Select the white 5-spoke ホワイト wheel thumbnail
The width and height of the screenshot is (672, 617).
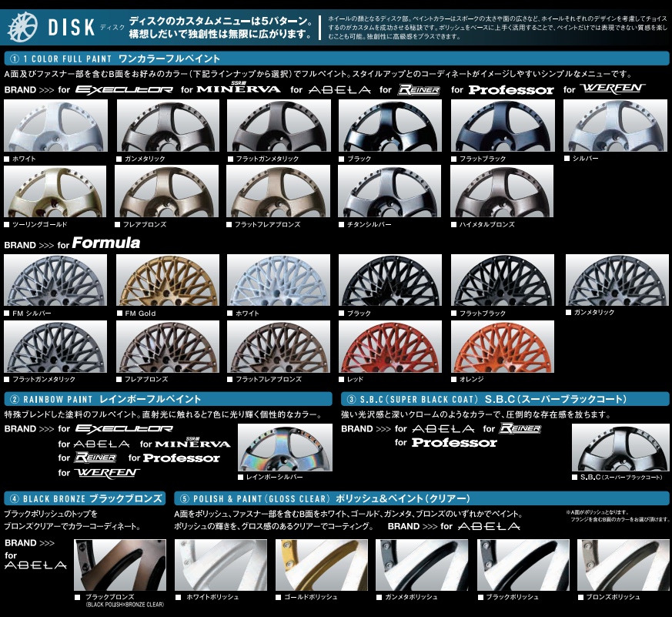55,126
